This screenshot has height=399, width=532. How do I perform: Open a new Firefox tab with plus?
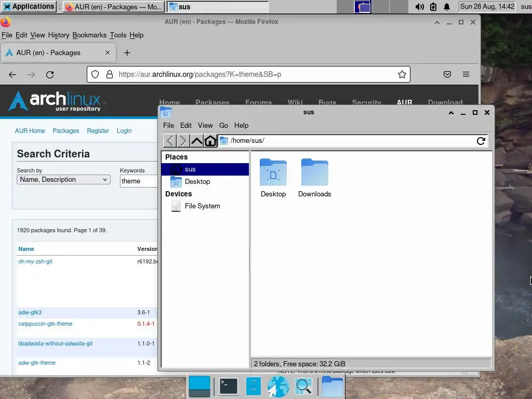coord(127,53)
